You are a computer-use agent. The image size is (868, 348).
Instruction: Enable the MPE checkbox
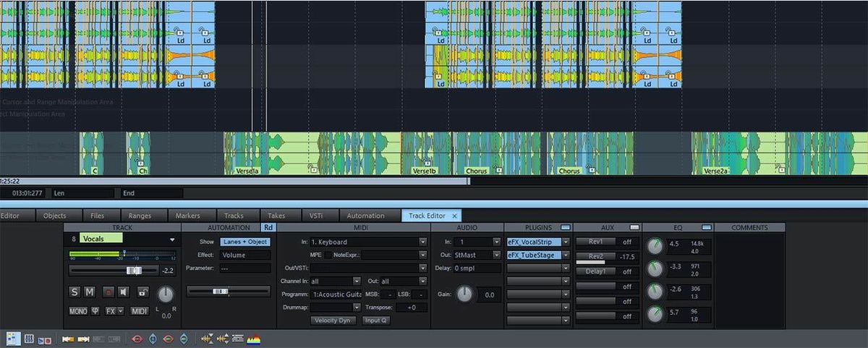(328, 255)
